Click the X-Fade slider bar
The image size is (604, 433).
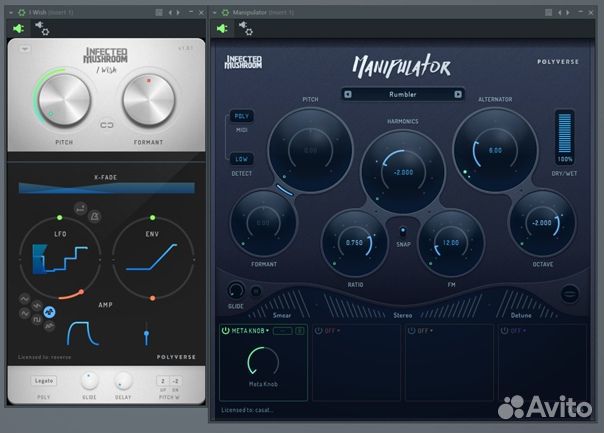[x=107, y=188]
